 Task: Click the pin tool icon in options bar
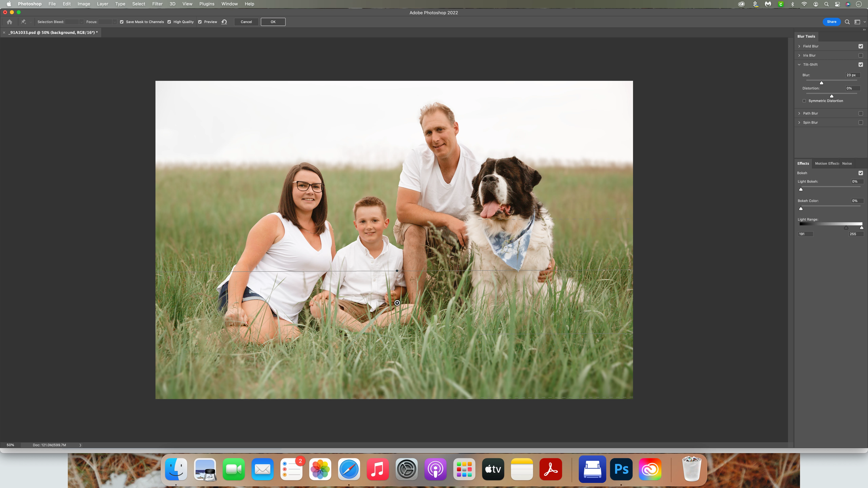[23, 22]
